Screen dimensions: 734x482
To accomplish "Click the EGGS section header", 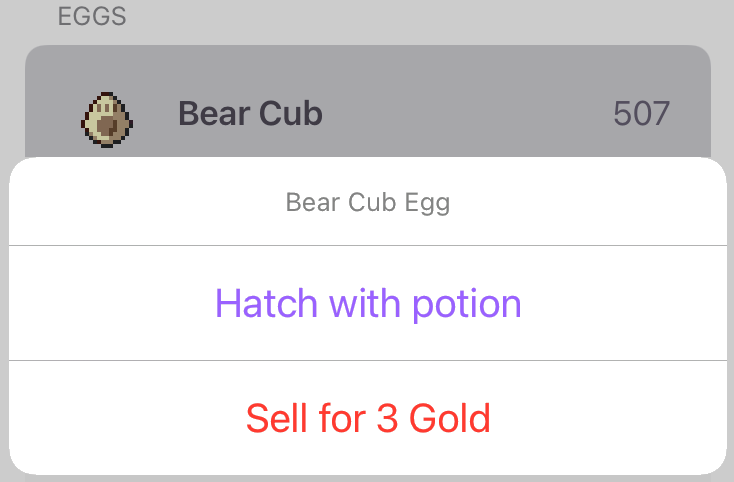I will (x=92, y=17).
